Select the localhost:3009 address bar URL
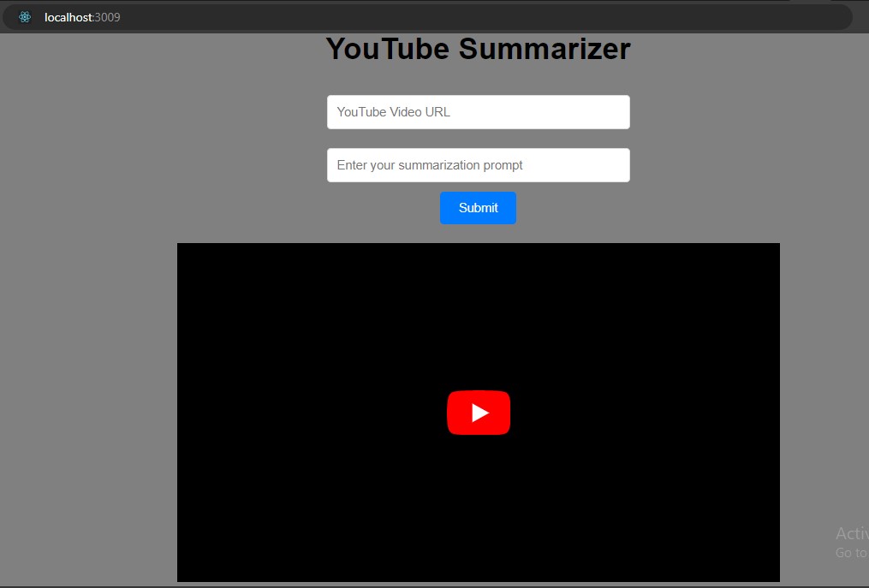869x588 pixels. 82,17
